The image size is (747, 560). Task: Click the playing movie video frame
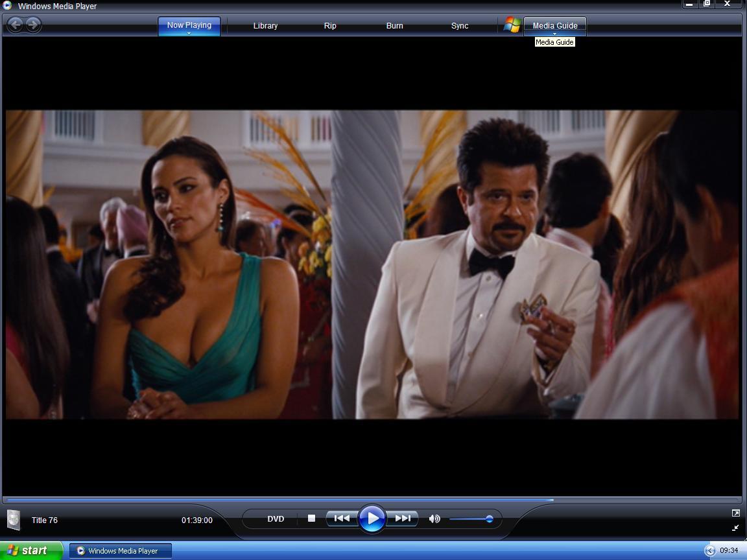(372, 264)
